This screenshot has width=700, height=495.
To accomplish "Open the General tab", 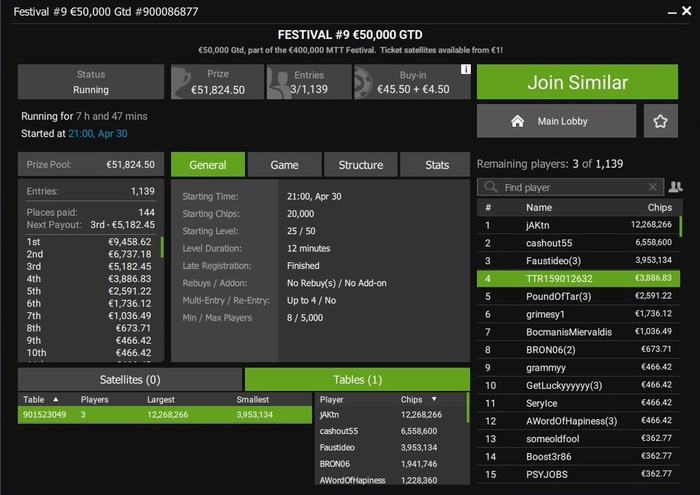I will 208,165.
